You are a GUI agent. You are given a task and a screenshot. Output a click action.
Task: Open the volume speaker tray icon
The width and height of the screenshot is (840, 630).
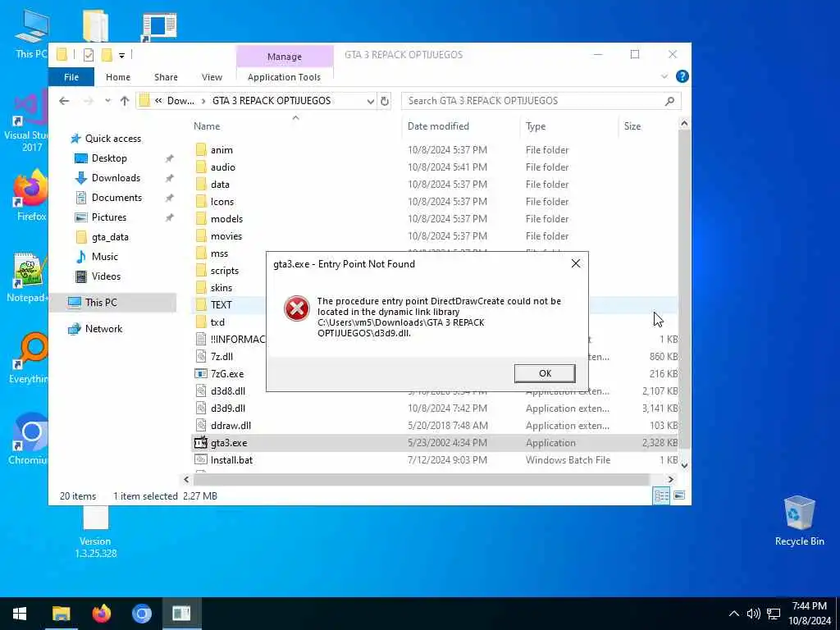coord(753,614)
